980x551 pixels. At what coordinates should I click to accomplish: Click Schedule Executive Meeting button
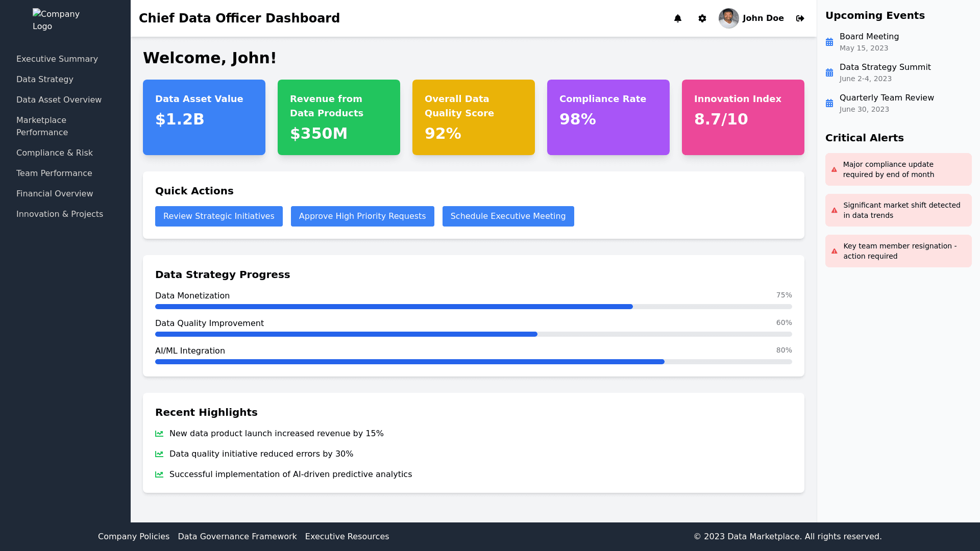(508, 216)
